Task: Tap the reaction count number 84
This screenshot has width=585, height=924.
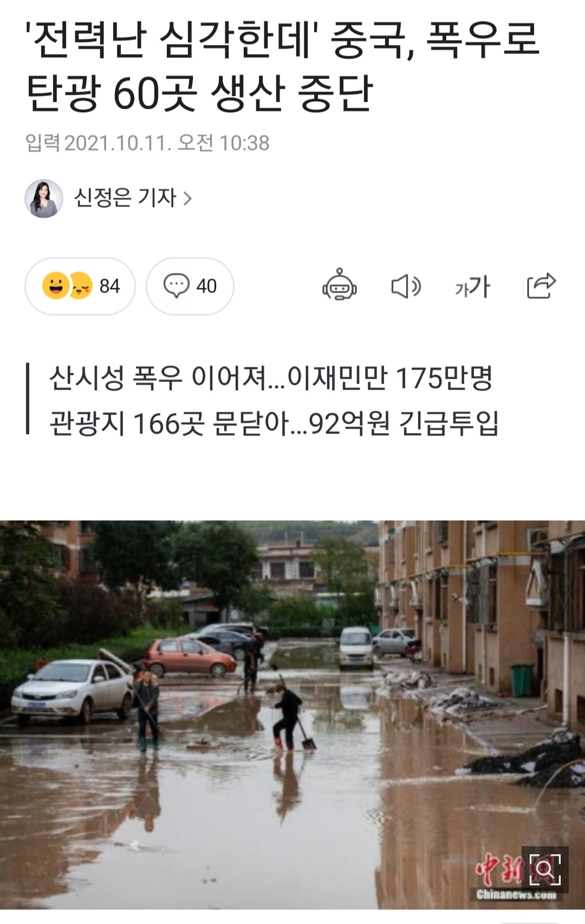Action: (110, 286)
